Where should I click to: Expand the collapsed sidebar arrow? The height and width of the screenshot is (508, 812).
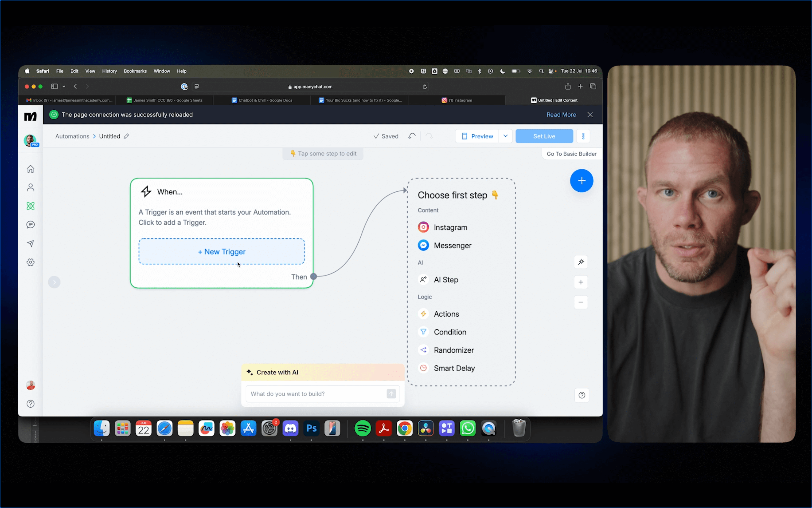coord(54,282)
